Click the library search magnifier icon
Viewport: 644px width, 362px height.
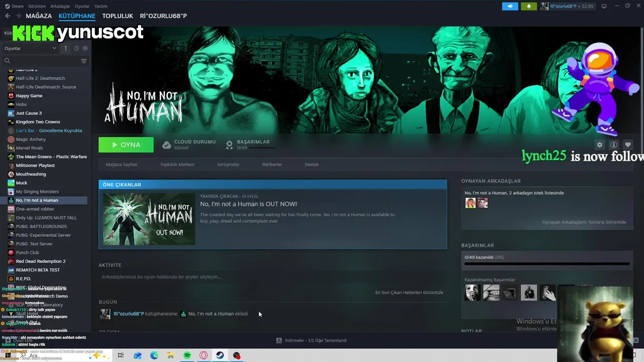pyautogui.click(x=7, y=61)
